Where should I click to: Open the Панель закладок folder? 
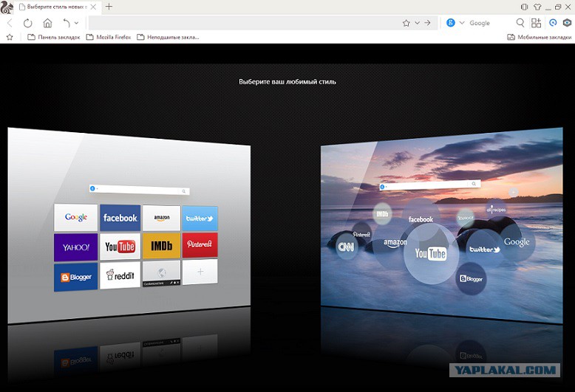[54, 37]
